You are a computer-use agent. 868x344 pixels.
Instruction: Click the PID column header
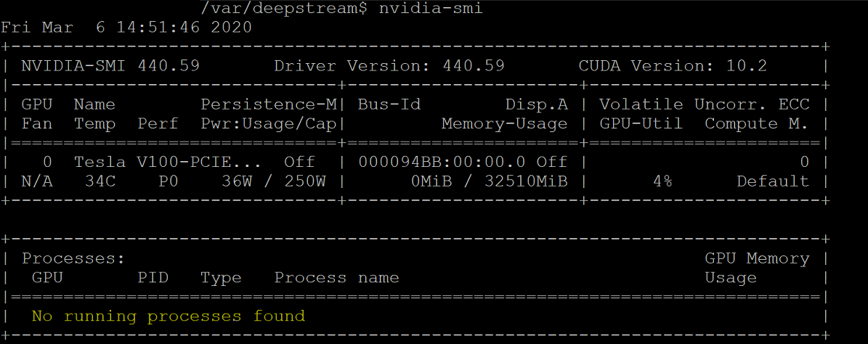pyautogui.click(x=153, y=278)
